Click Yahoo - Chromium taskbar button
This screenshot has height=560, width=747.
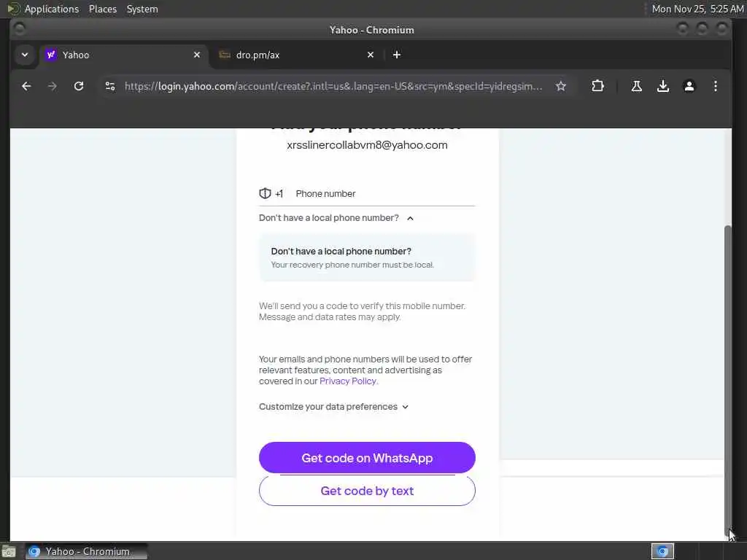(87, 551)
